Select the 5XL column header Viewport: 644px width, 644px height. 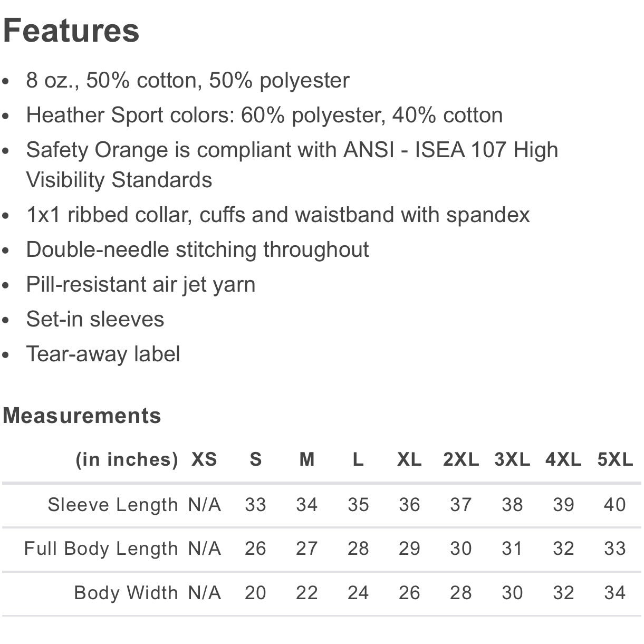point(615,459)
